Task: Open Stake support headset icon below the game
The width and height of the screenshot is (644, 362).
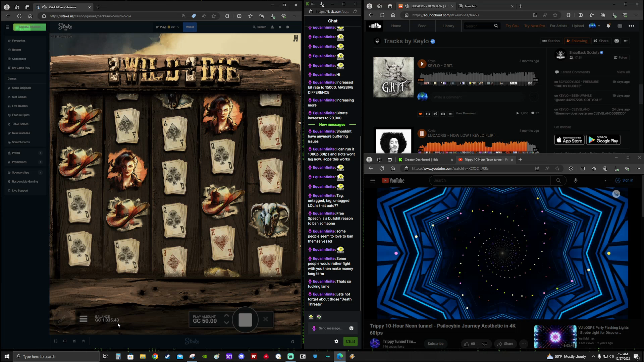Action: coord(292,342)
